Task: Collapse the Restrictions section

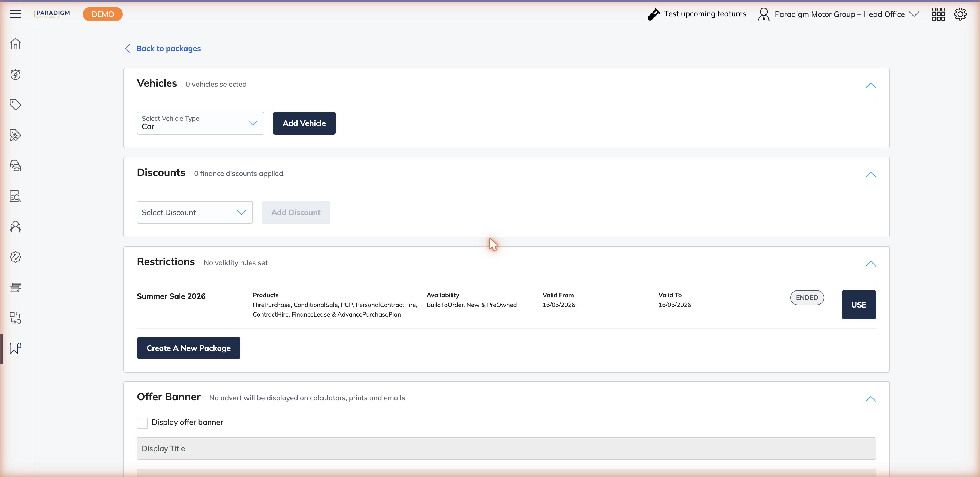Action: (871, 264)
